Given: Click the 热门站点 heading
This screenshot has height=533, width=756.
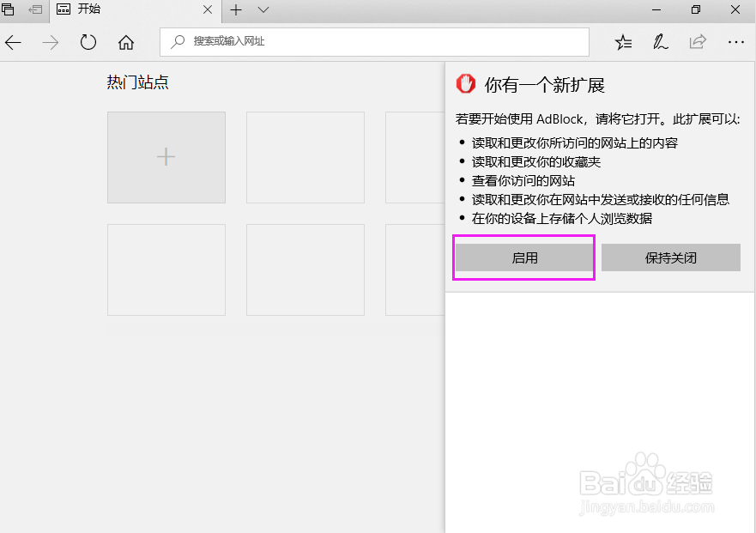Looking at the screenshot, I should (x=137, y=82).
